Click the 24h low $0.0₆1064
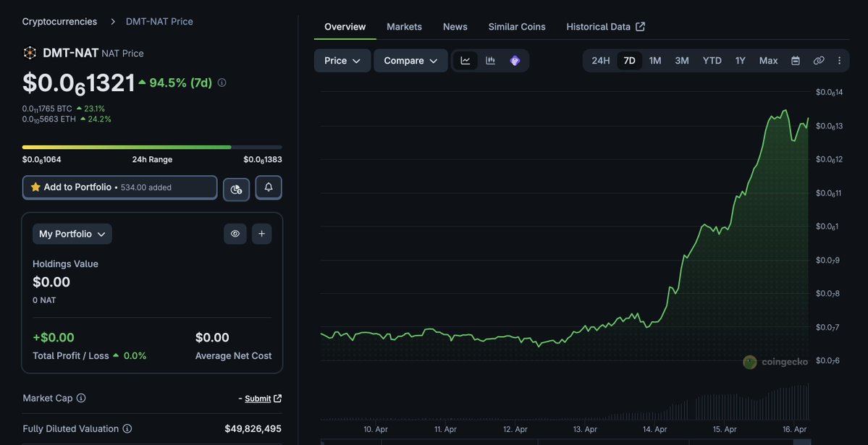 pos(41,159)
